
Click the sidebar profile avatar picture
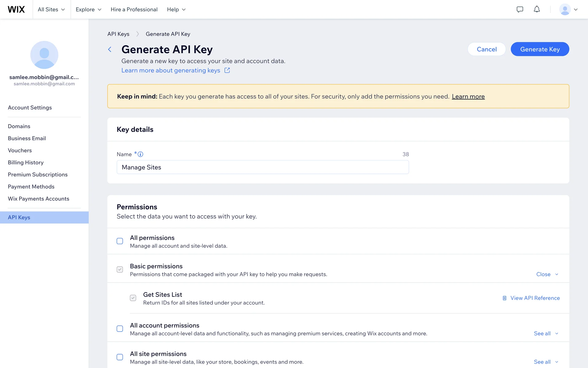point(44,55)
